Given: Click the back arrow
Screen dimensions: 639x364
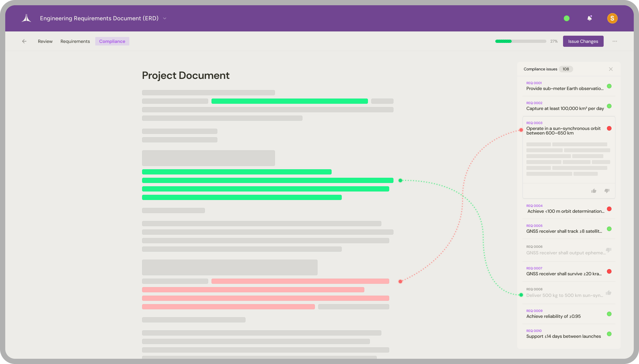Looking at the screenshot, I should 24,41.
